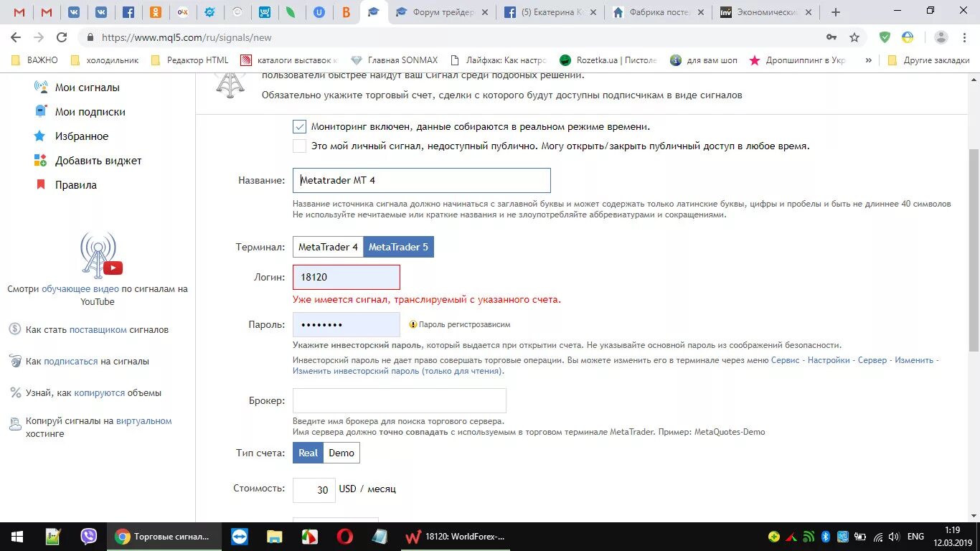
Task: Open поставщиком сигналов link
Action: click(98, 330)
